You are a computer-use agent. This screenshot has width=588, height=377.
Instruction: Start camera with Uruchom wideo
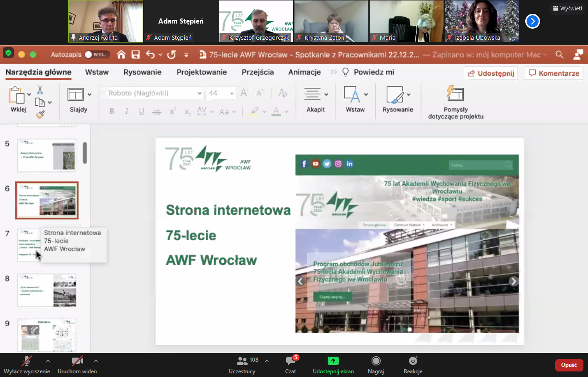77,365
